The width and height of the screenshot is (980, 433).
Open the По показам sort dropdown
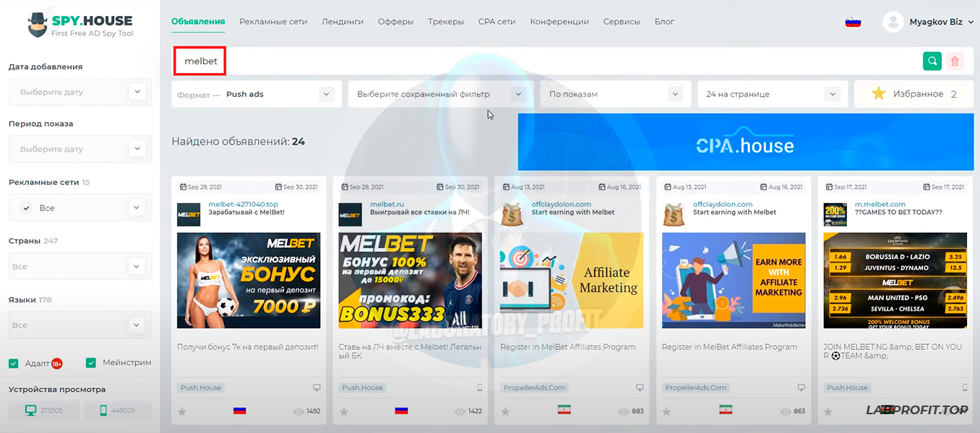[x=675, y=94]
